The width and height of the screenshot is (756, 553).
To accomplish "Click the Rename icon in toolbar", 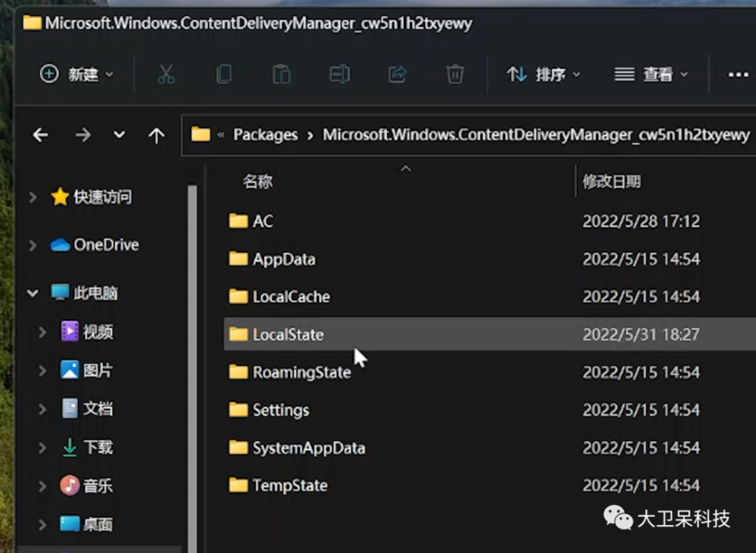I will (x=339, y=74).
